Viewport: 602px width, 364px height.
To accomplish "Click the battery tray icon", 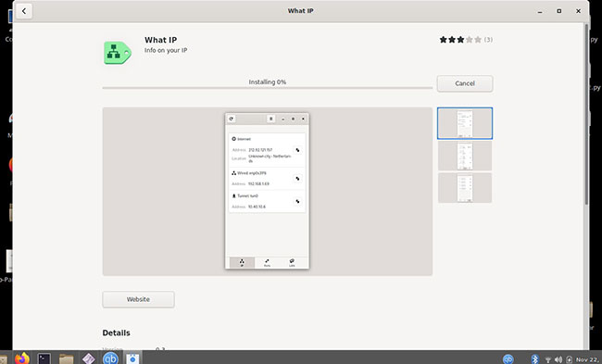I will coord(570,359).
